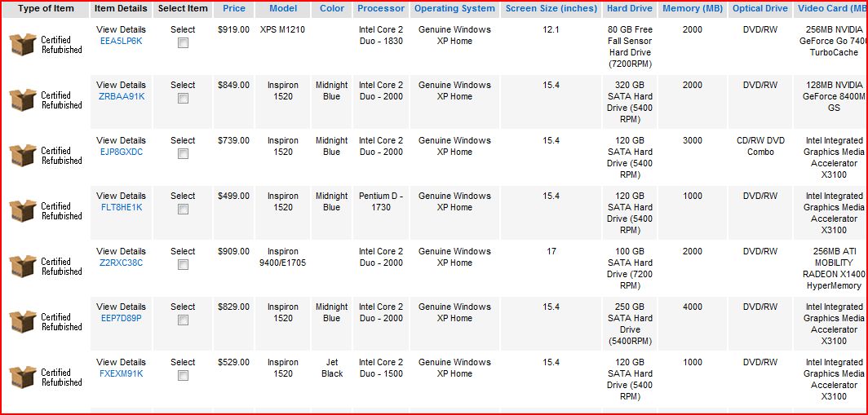Open details link Z2RXC38C

click(x=122, y=263)
